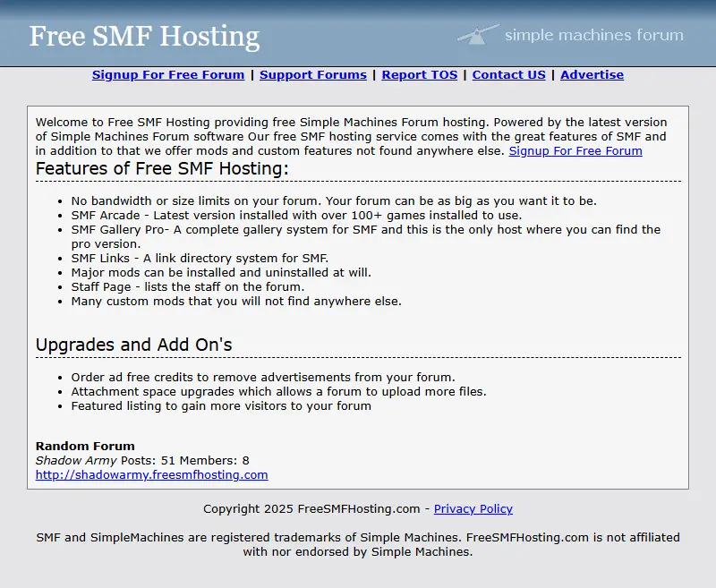Click the Features of Free SMF Hosting heading

point(162,169)
